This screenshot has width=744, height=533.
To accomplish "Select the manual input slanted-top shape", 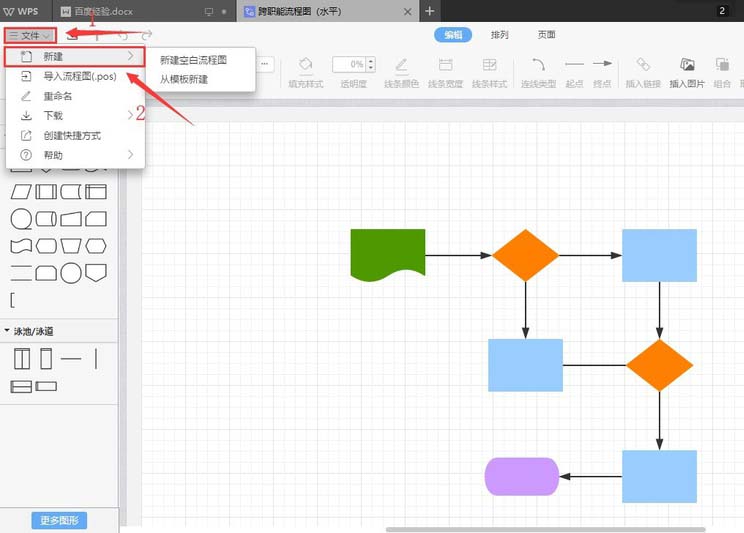I will (x=71, y=219).
